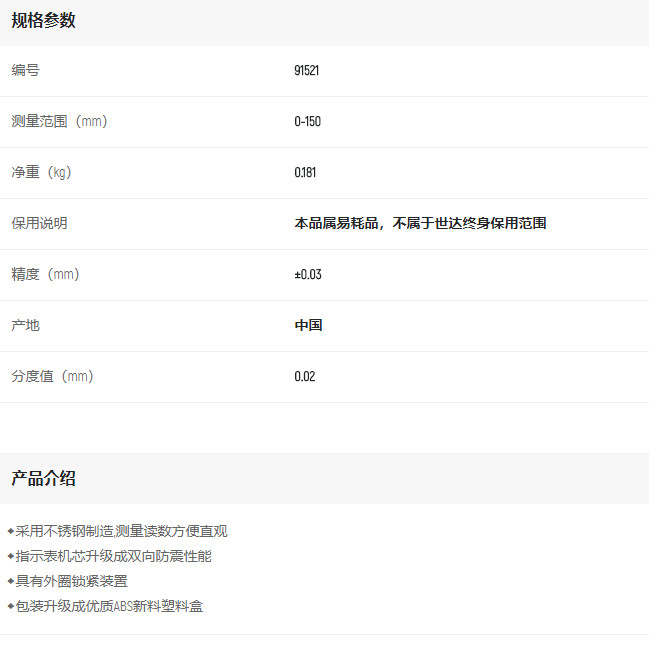Select the 测量范围（mm） label

[x=59, y=121]
